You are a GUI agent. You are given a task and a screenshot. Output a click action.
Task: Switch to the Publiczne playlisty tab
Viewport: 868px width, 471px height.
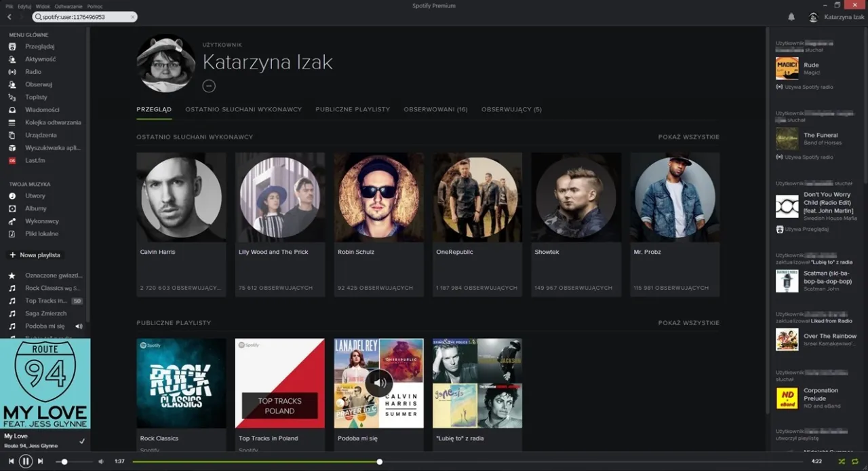point(353,109)
